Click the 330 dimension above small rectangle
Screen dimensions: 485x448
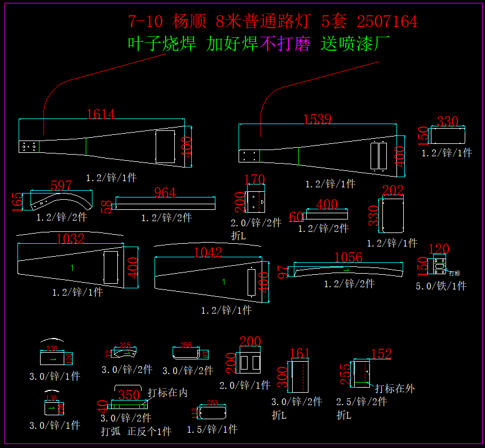pyautogui.click(x=448, y=121)
